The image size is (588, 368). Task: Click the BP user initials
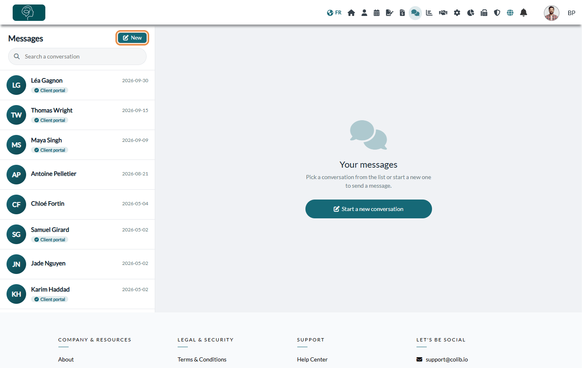(x=572, y=13)
